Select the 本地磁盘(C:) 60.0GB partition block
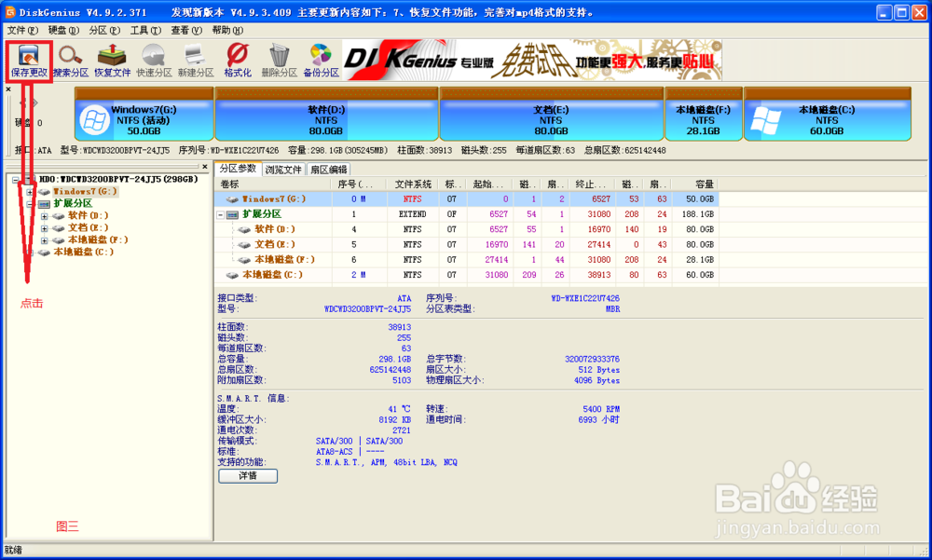Screen dimensions: 932x560 (827, 114)
